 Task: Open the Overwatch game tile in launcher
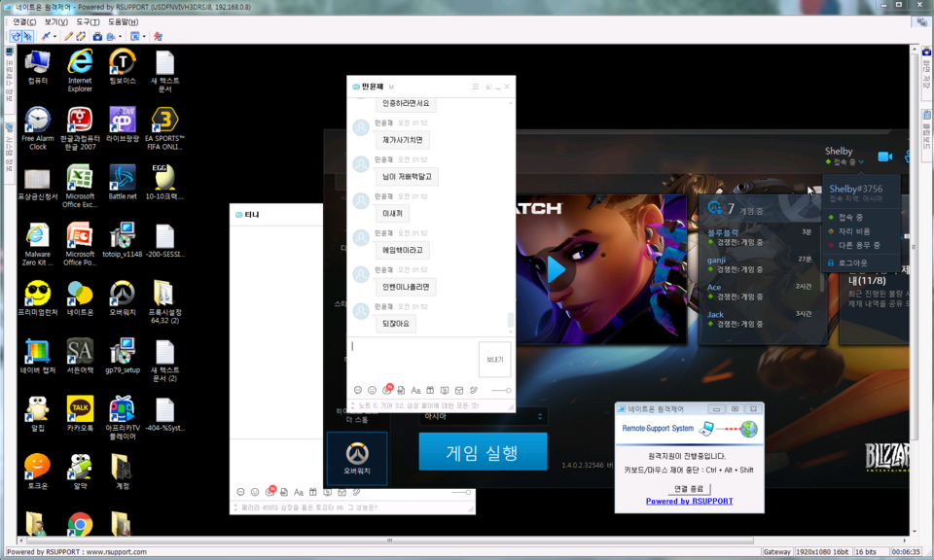tap(356, 458)
